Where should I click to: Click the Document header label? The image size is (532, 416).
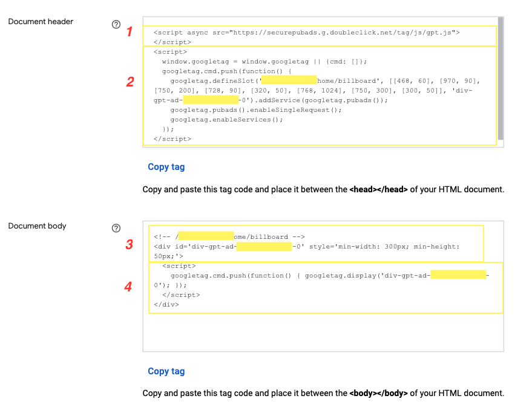point(41,21)
